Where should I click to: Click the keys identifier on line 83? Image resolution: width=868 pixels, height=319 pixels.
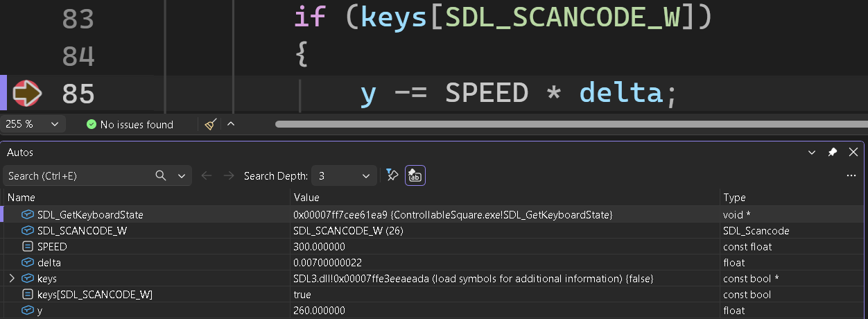[x=394, y=19]
